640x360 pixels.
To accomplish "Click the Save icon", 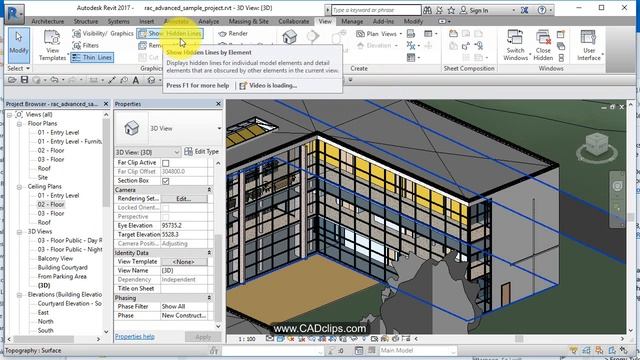I will tap(24, 80).
